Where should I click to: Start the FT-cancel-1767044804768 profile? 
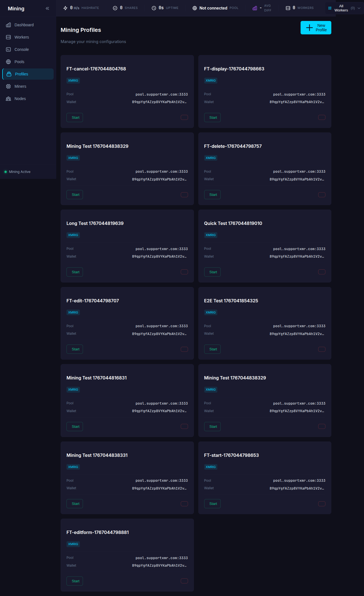pyautogui.click(x=75, y=118)
